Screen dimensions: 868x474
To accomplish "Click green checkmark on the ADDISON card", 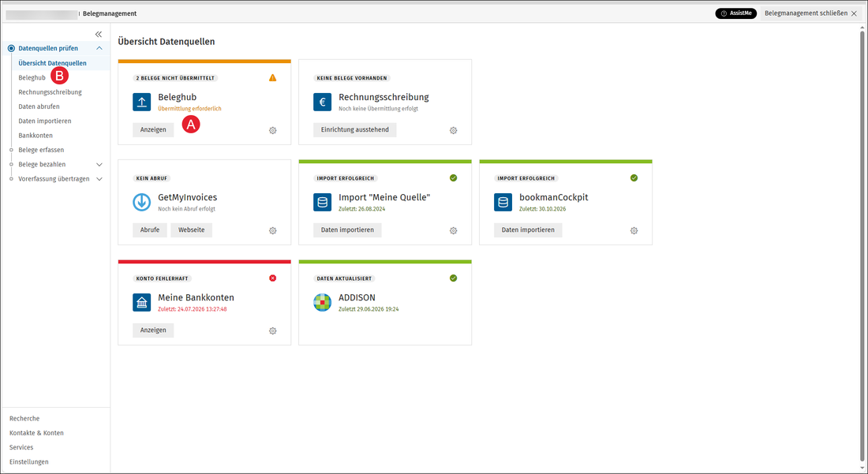I will 454,278.
